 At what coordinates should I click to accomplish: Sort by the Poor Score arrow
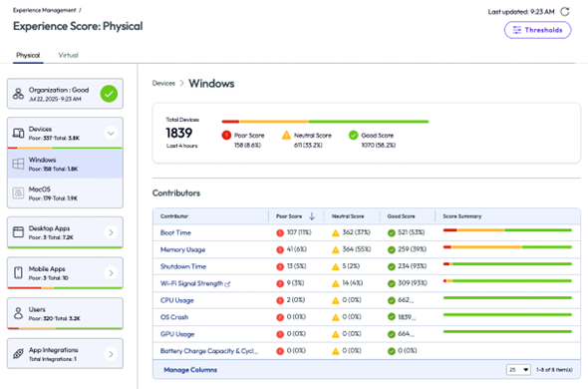(x=312, y=216)
